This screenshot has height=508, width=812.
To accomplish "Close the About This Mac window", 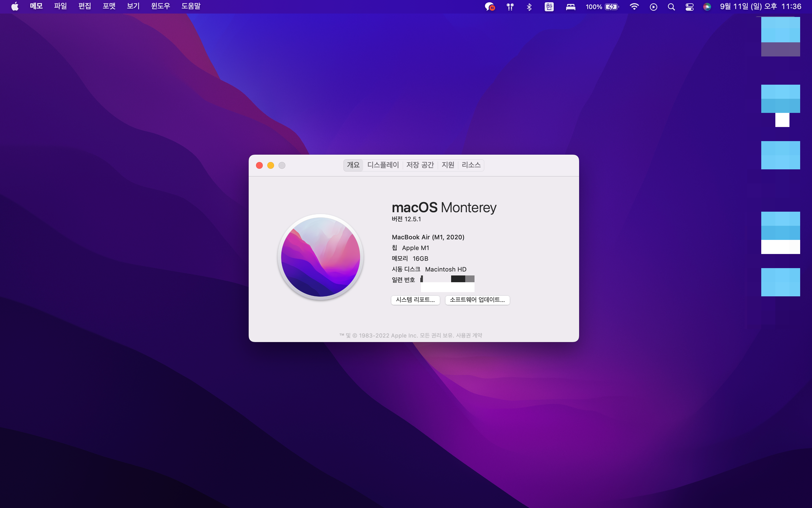I will click(x=259, y=165).
